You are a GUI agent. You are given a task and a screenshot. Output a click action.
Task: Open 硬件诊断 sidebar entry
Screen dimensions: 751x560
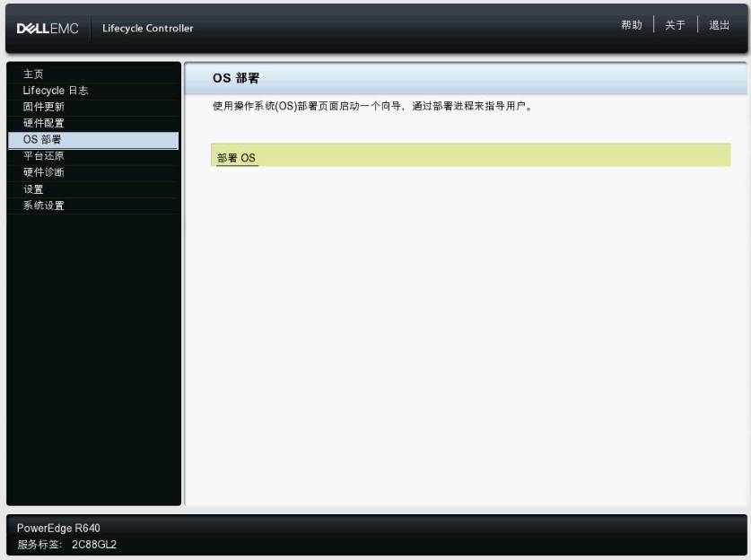[x=44, y=172]
